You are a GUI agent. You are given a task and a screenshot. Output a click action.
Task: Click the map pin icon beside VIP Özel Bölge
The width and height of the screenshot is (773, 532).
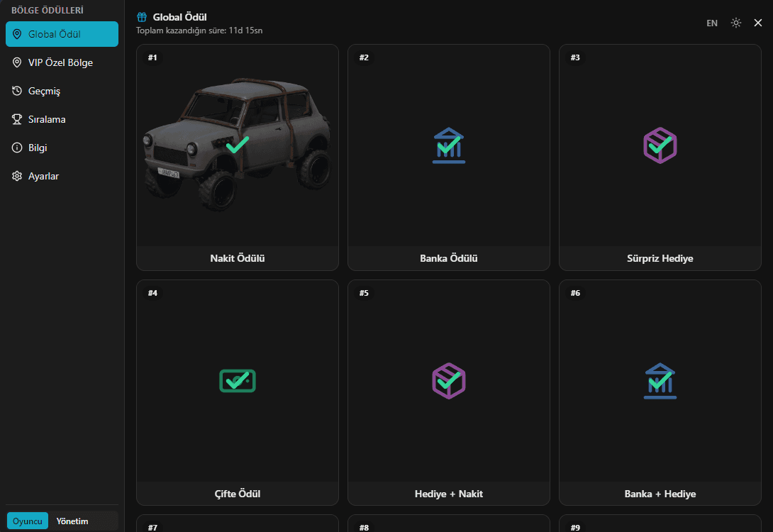(17, 62)
